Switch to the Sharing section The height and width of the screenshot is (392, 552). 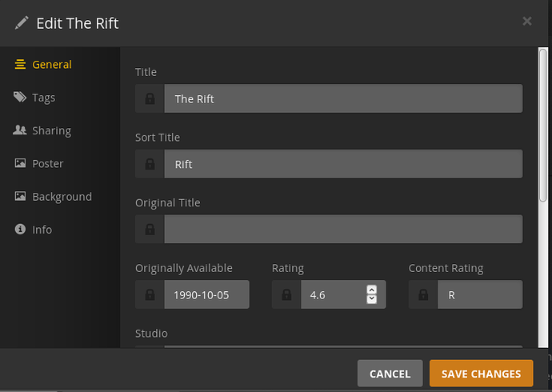(x=51, y=130)
